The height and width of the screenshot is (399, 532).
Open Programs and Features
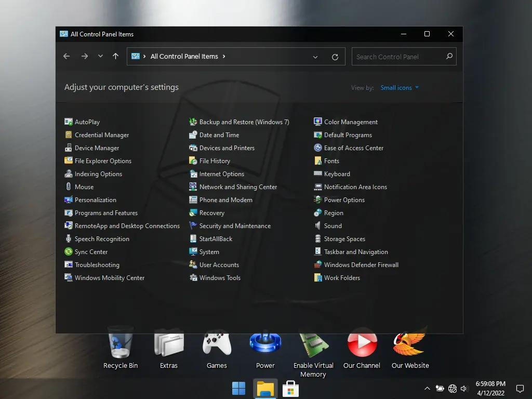tap(101, 212)
